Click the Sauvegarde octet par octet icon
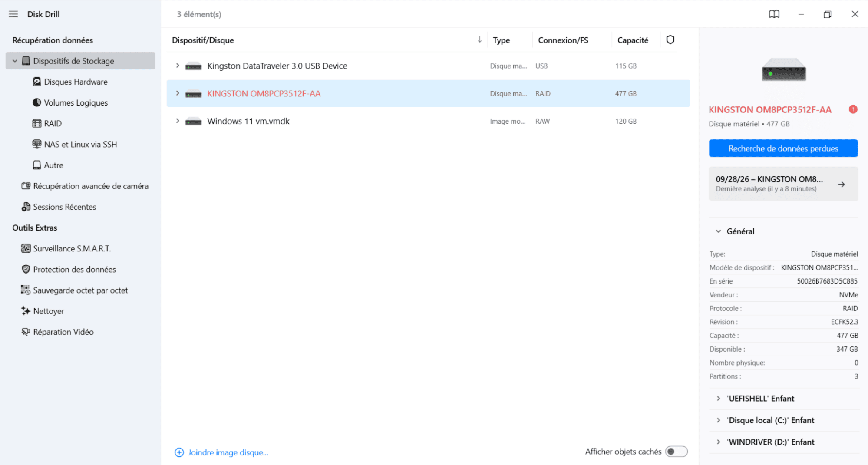Viewport: 868px width, 465px height. click(26, 290)
